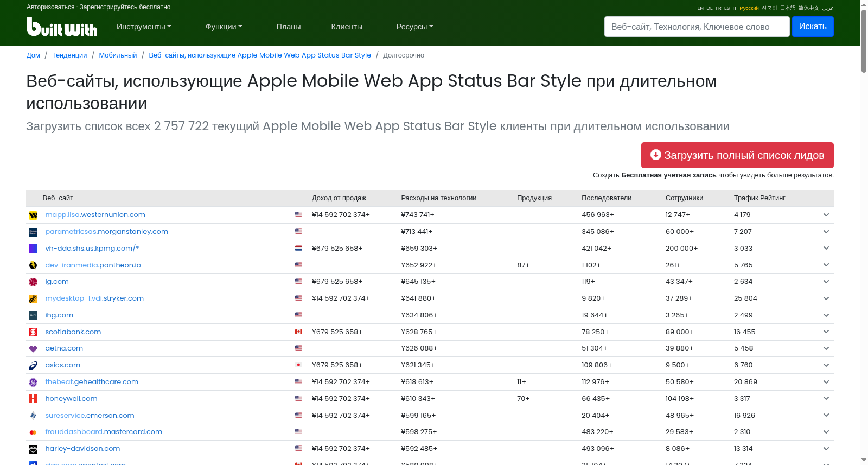The height and width of the screenshot is (465, 868).
Task: Click the GE Healthcare favicon icon
Action: [33, 383]
